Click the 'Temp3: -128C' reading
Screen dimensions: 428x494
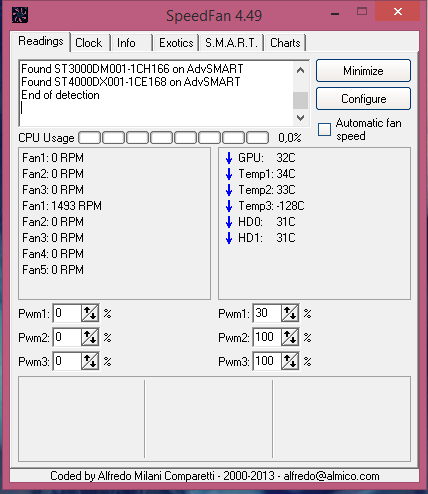[x=271, y=206]
